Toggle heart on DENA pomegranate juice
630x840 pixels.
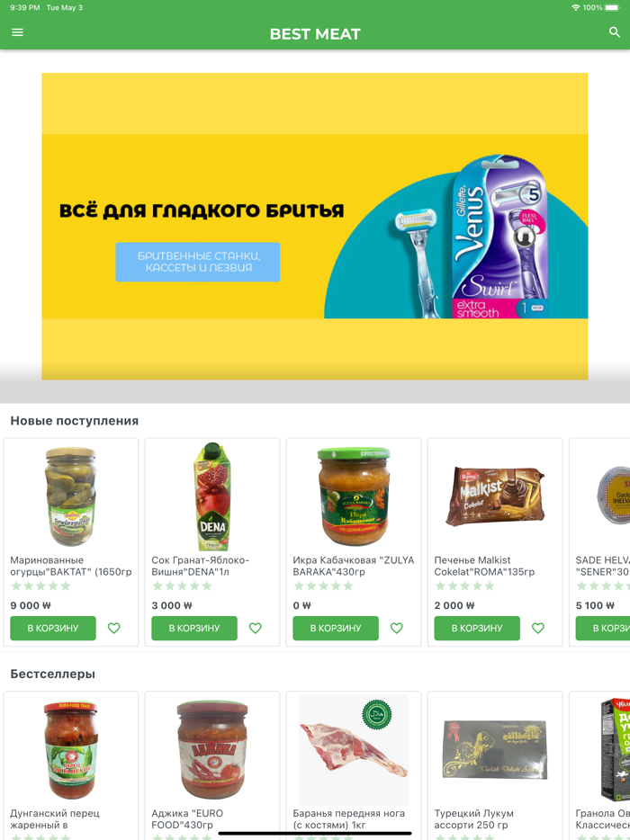click(256, 628)
